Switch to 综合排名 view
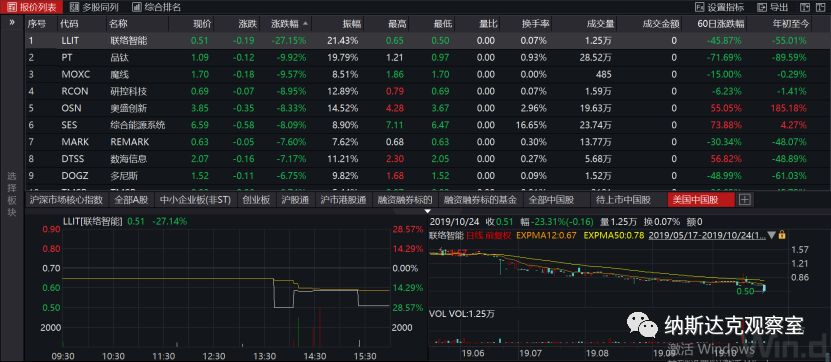This screenshot has height=362, width=831. pos(156,7)
